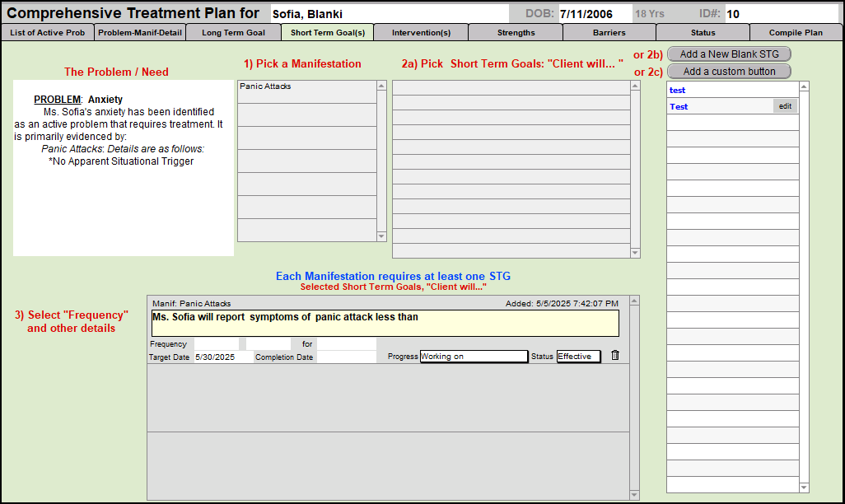Switch to the List of Active Prob tab

coord(48,33)
